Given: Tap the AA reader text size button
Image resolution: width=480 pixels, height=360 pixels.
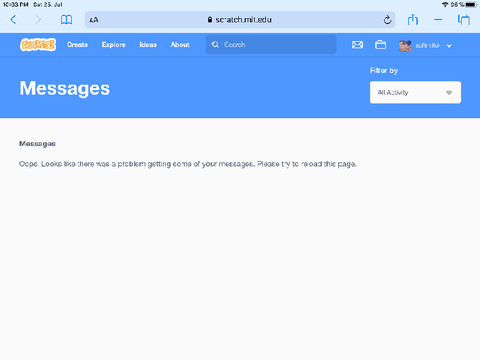Looking at the screenshot, I should point(94,20).
